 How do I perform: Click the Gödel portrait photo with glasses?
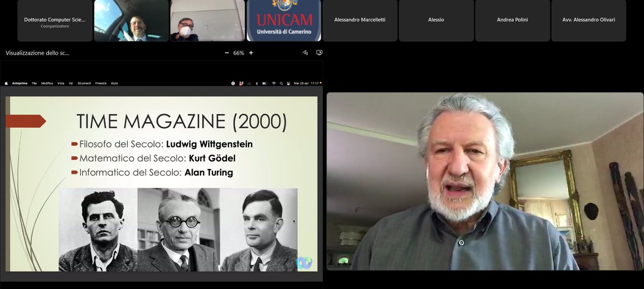178,229
